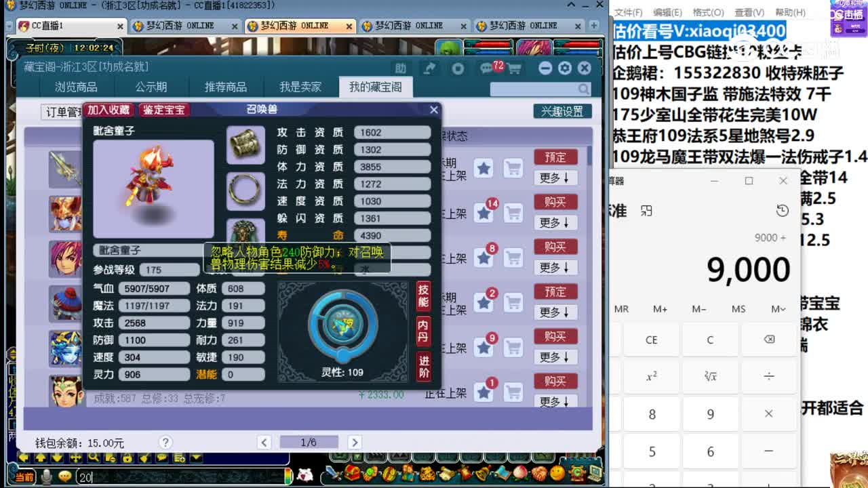Close the 召唤兽 pet dialog
This screenshot has width=868, height=488.
434,109
